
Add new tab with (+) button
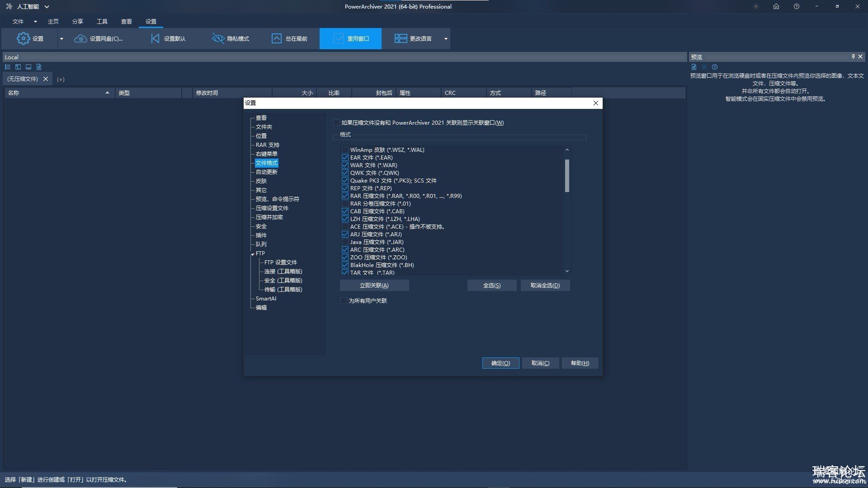pos(61,79)
